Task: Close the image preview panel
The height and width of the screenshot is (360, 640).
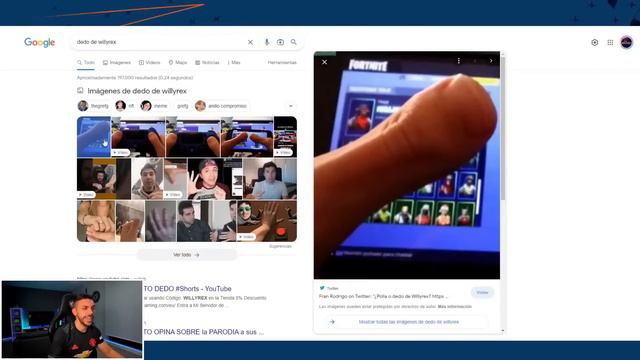Action: (324, 62)
